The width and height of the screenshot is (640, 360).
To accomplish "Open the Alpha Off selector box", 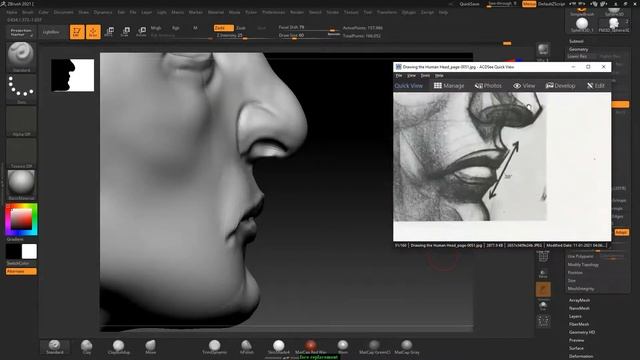I will click(21, 121).
